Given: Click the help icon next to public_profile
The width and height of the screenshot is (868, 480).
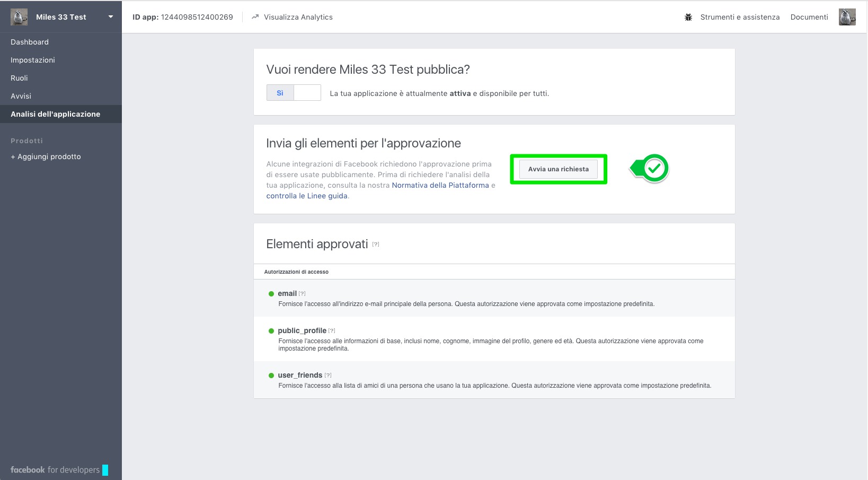Looking at the screenshot, I should [x=332, y=331].
